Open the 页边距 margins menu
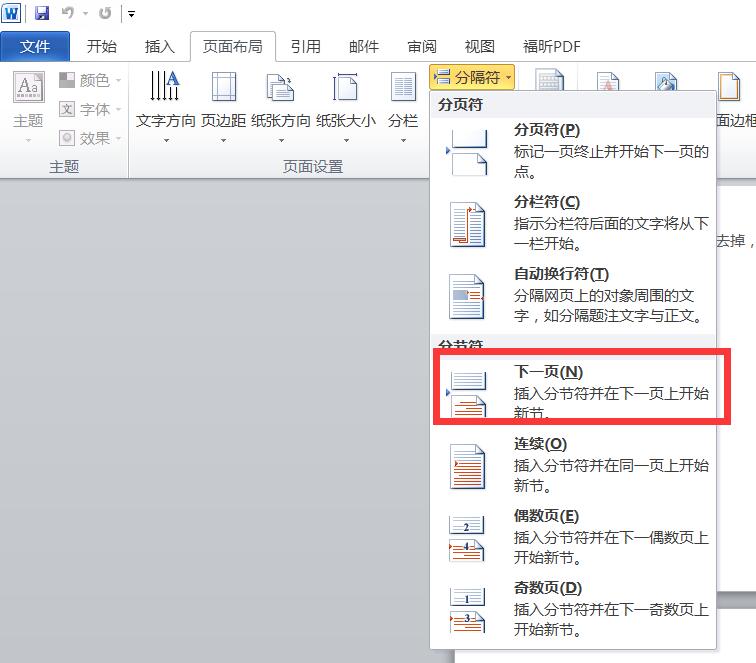Image resolution: width=756 pixels, height=663 pixels. click(x=223, y=107)
